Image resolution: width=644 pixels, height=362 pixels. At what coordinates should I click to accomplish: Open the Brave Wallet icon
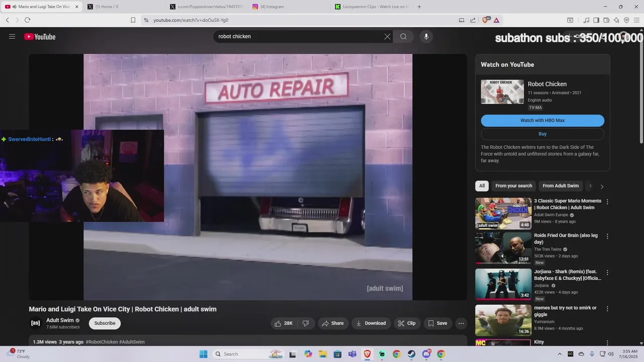pos(606,20)
